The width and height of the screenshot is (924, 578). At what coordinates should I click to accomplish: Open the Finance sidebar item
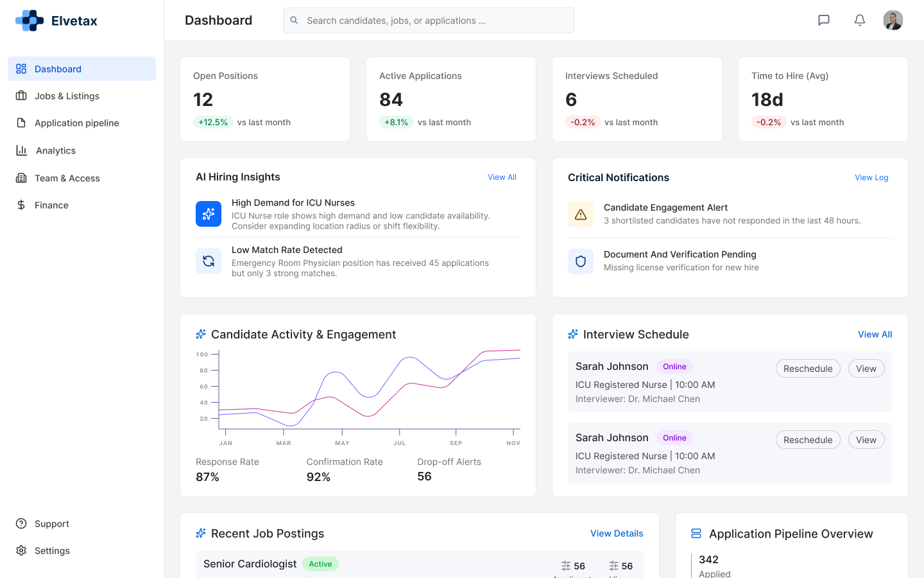51,206
